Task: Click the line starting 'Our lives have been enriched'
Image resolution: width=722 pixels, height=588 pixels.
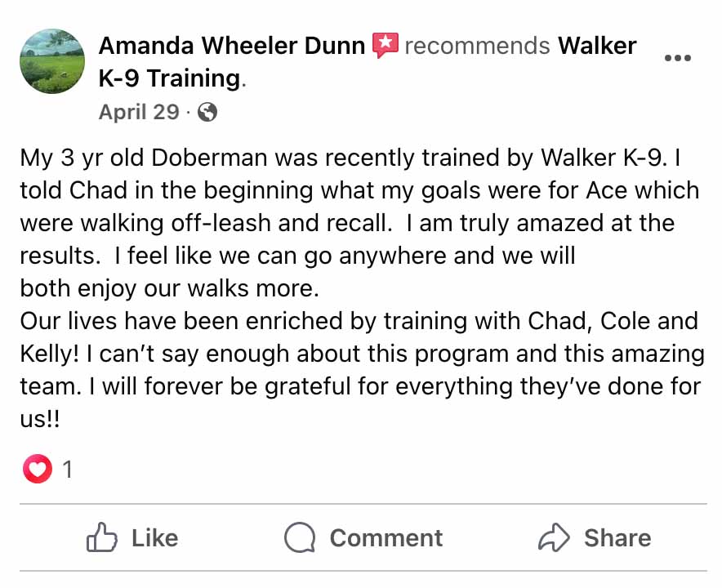Action: (359, 321)
